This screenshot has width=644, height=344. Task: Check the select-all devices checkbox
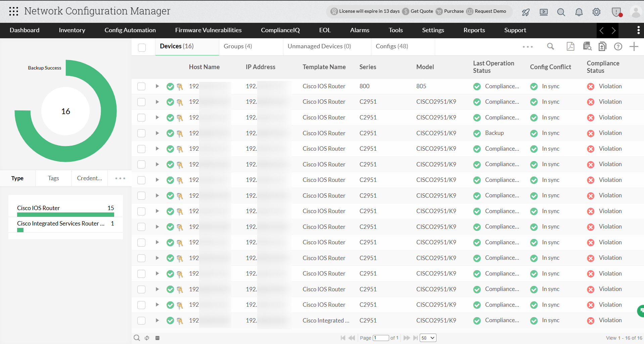(141, 47)
